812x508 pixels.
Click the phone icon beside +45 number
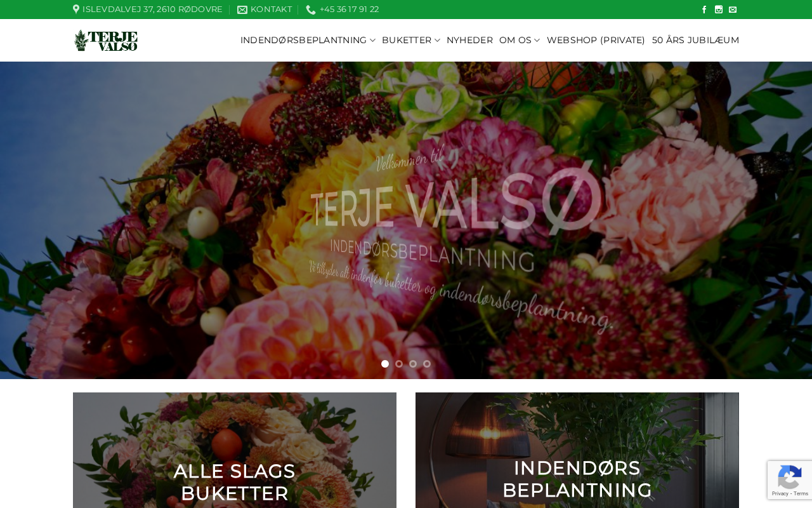point(311,10)
